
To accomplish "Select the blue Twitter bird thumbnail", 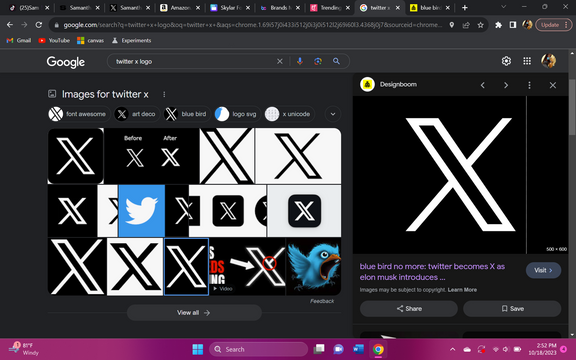I will click(x=141, y=211).
